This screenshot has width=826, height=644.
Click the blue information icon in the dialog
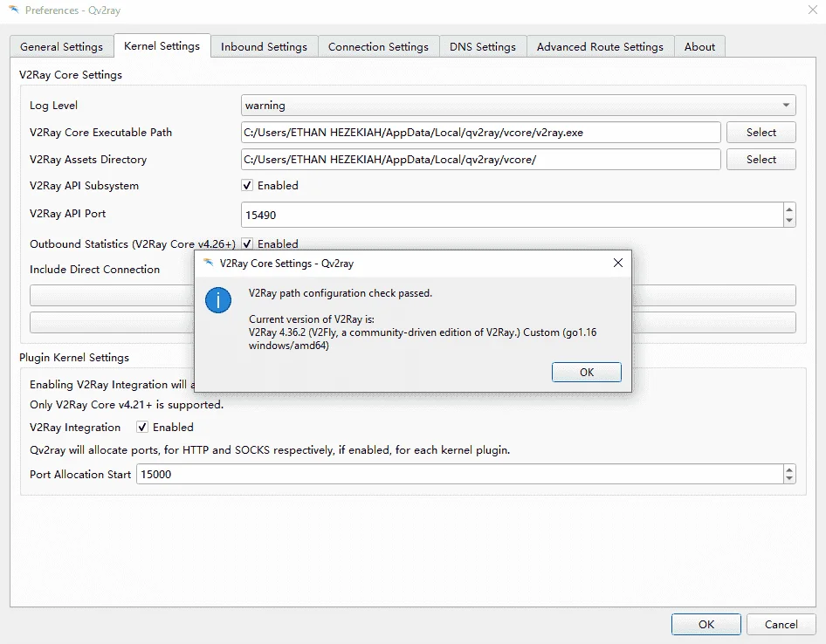218,300
